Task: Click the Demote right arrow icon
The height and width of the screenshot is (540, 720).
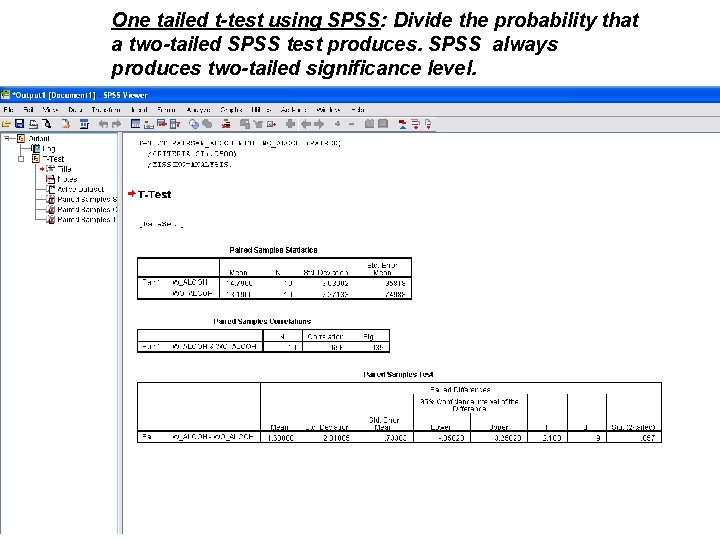Action: coord(319,124)
